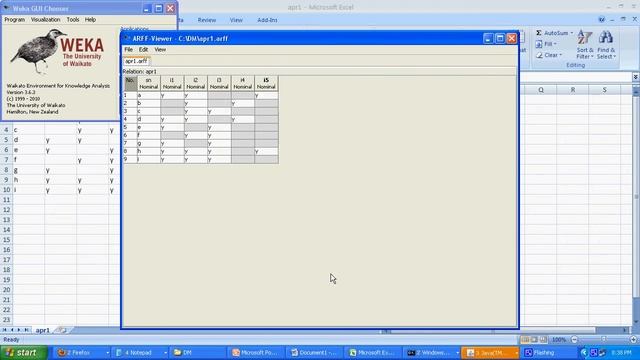Screen dimensions: 640x360
Task: Open the File menu in ARFF-Viewer
Action: (128, 49)
